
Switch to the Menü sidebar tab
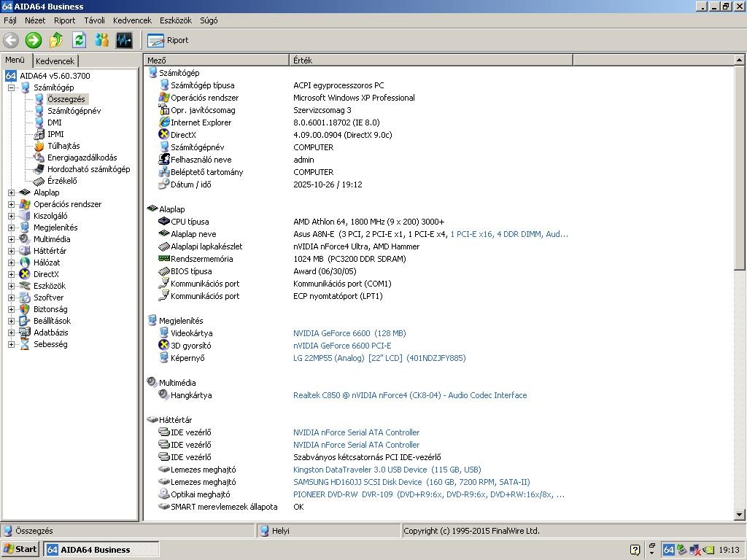click(15, 60)
